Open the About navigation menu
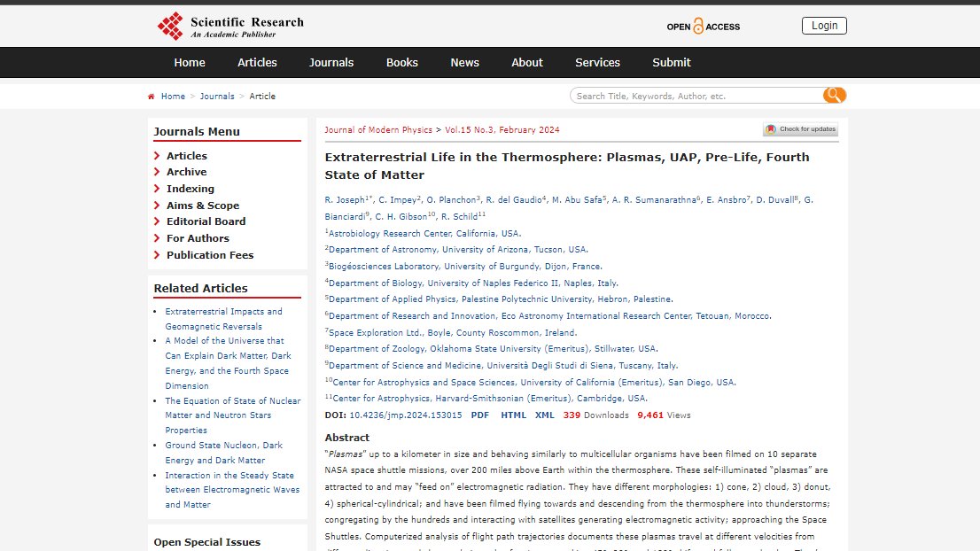 point(527,63)
